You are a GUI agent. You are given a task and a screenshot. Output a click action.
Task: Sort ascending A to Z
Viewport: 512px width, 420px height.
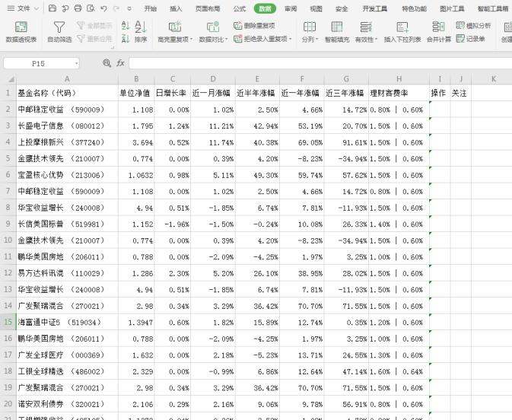pos(126,25)
